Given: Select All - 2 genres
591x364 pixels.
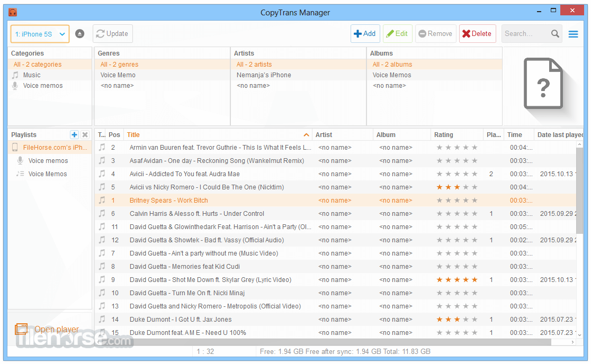Looking at the screenshot, I should pos(162,65).
